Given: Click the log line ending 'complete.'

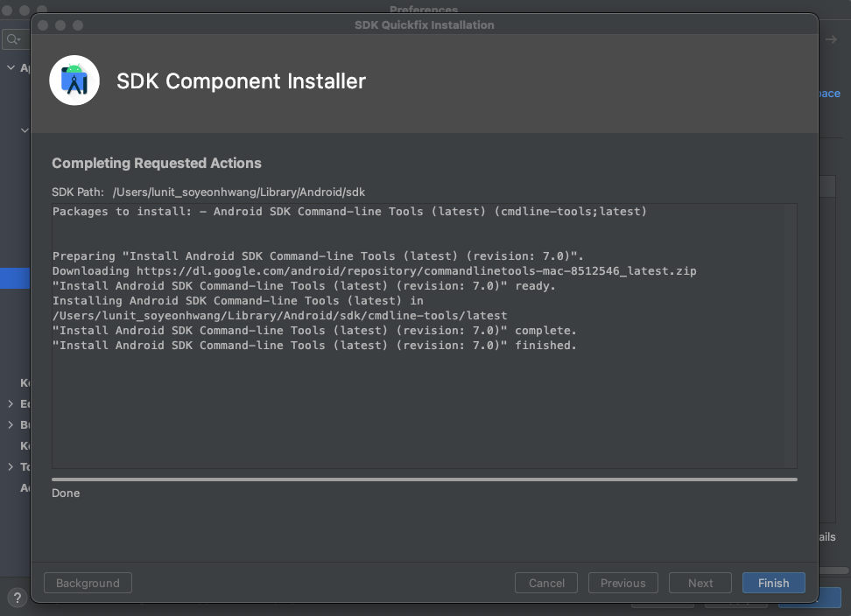Looking at the screenshot, I should coord(314,330).
